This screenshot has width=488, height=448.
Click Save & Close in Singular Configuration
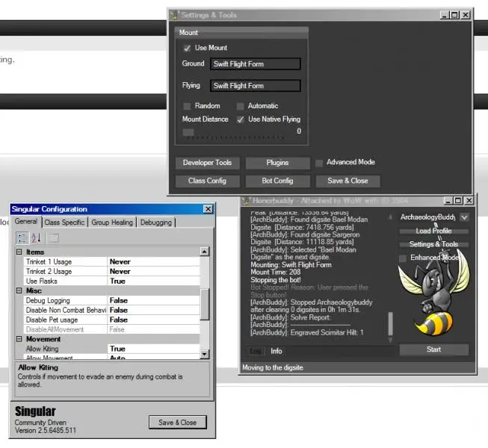pos(177,423)
